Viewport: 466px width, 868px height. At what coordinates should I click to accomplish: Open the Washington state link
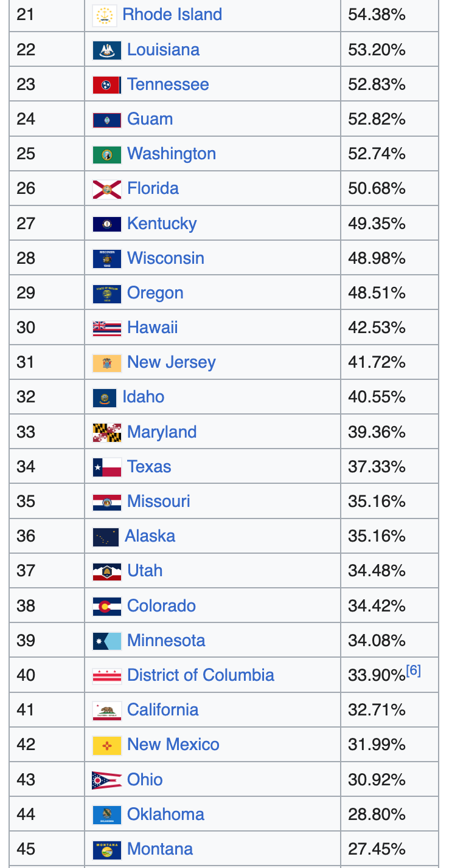(x=172, y=154)
